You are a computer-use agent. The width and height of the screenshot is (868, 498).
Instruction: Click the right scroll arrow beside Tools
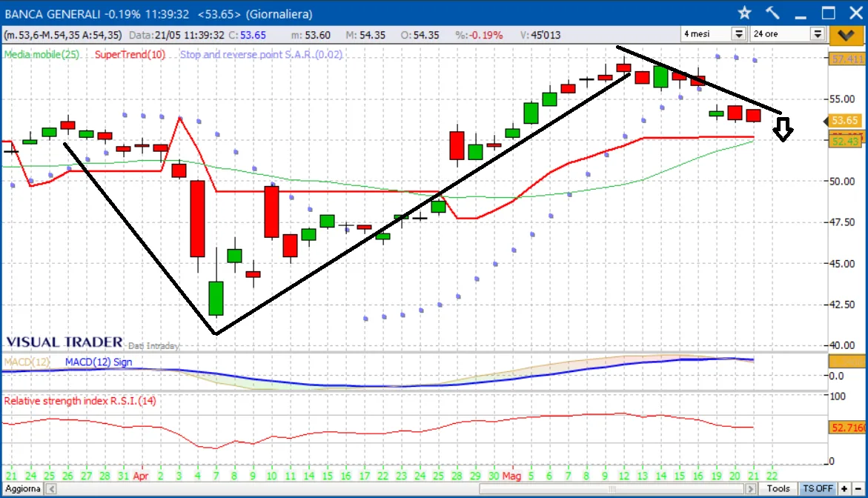tap(751, 488)
